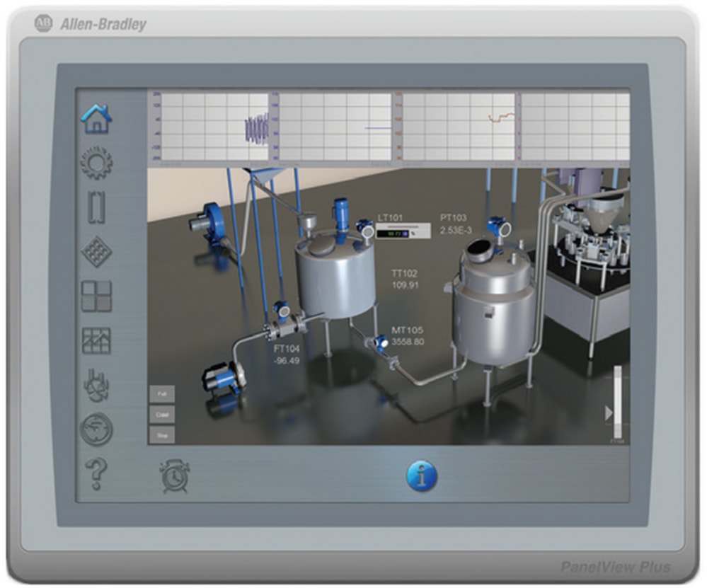Open the gauge dial icon
This screenshot has width=707, height=588.
96,430
